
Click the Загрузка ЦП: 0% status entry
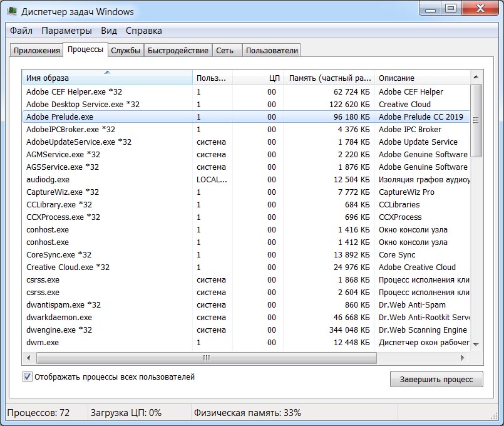point(126,413)
